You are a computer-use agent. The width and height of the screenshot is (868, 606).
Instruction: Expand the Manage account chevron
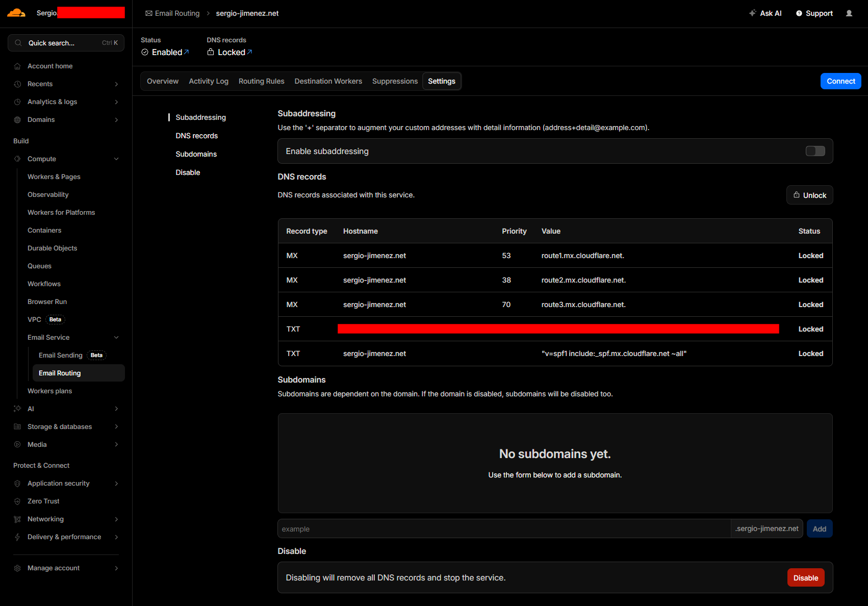[x=116, y=568]
